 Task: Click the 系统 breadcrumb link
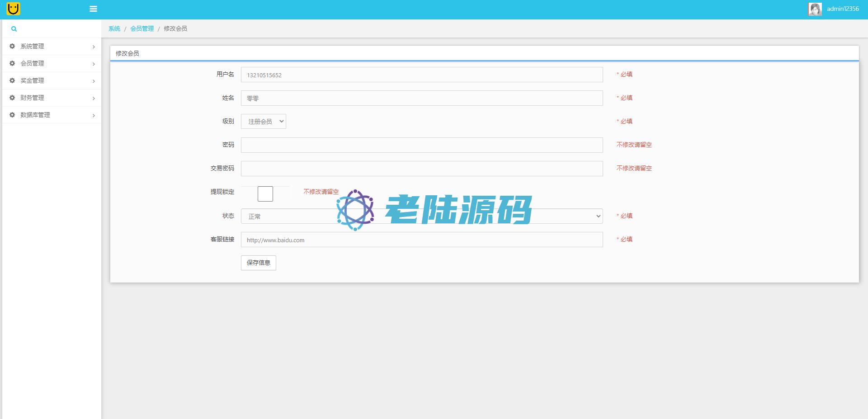(x=114, y=28)
